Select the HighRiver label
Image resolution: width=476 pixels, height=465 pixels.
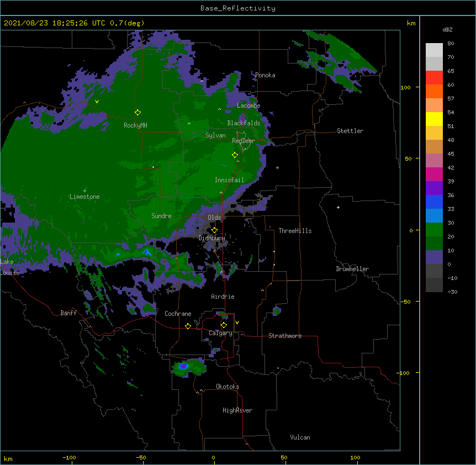[x=237, y=410]
